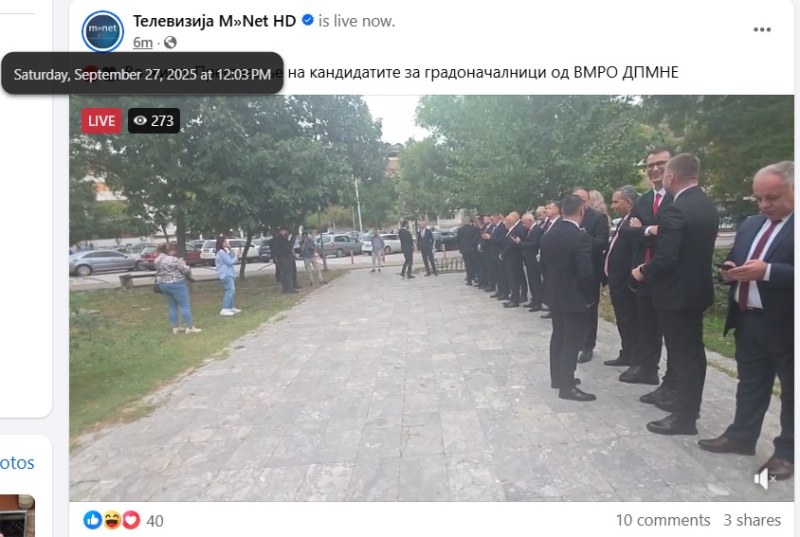
Task: Open the three-dots post options menu
Action: tap(762, 30)
